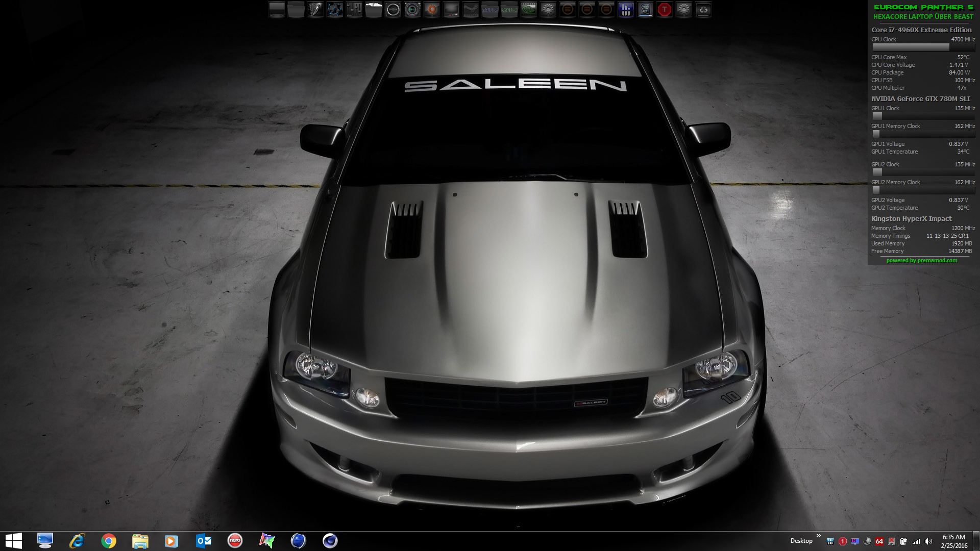
Task: Launch the round dial dock icon
Action: 393,10
